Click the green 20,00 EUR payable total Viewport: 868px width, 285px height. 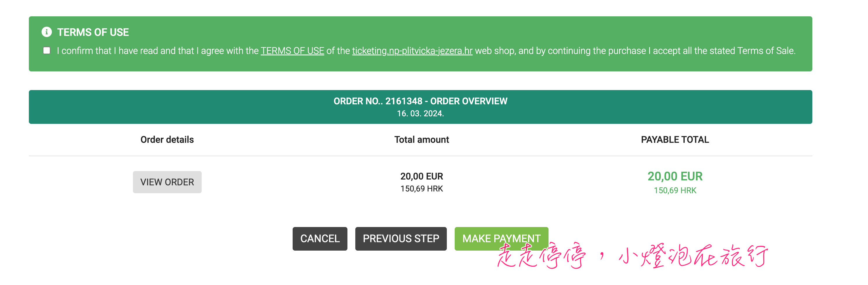675,176
